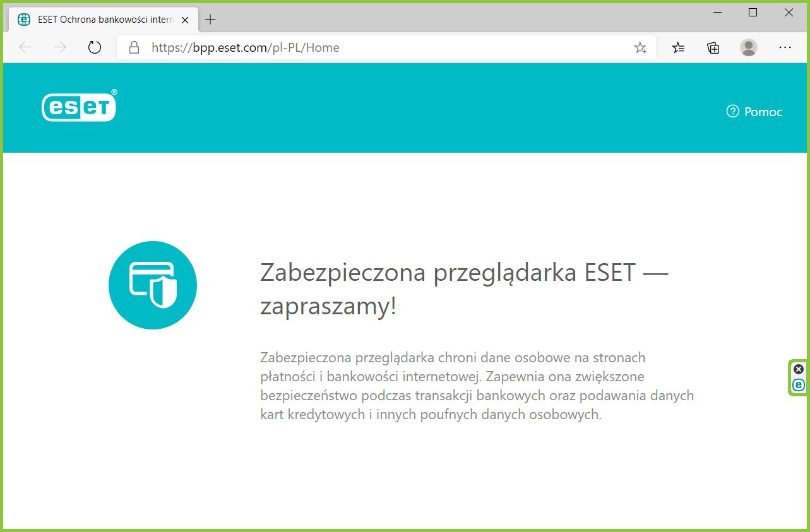Image resolution: width=810 pixels, height=532 pixels.
Task: Go forward to the next page
Action: 60,47
